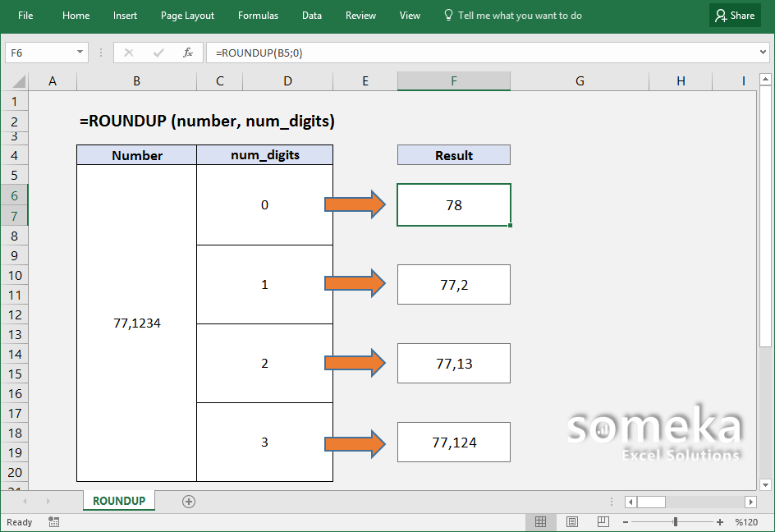Expand the formula bar with its chevron

pyautogui.click(x=764, y=52)
